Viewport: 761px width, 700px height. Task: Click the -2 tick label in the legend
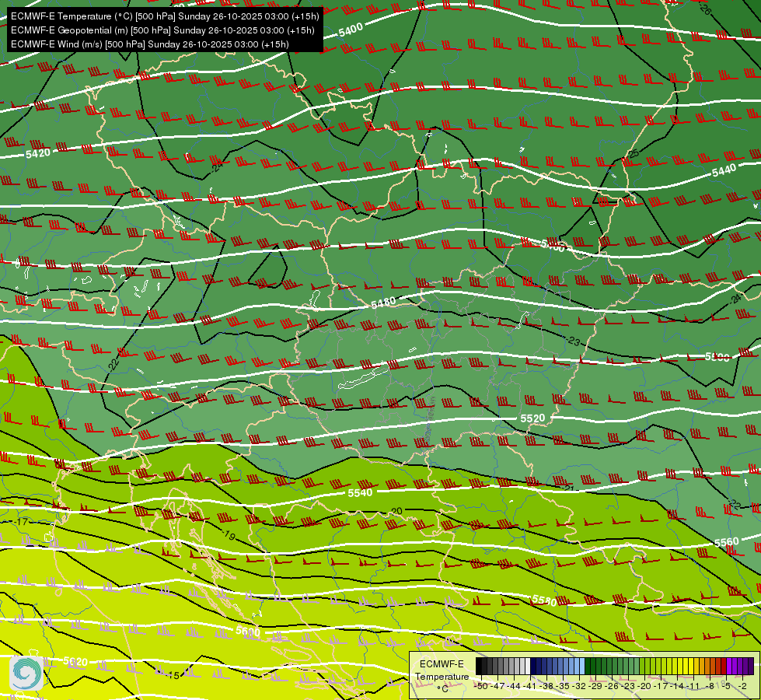(x=742, y=686)
